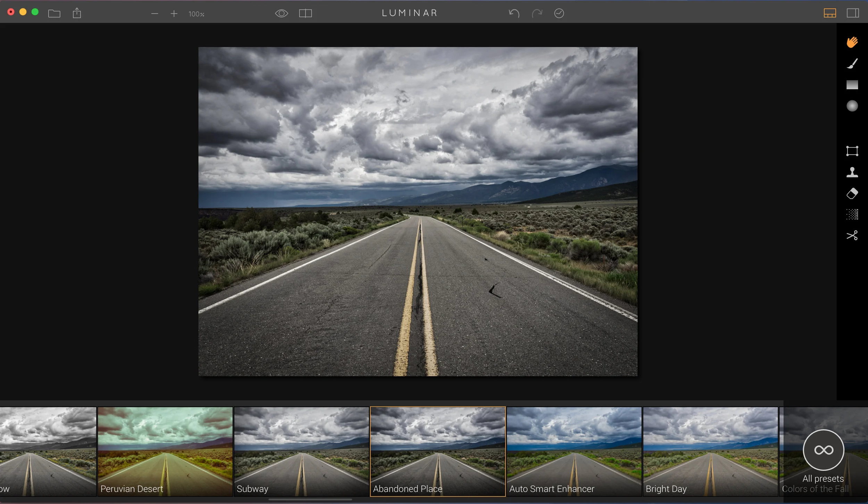The width and height of the screenshot is (868, 504).
Task: Open the Free Transform tool
Action: pyautogui.click(x=852, y=151)
